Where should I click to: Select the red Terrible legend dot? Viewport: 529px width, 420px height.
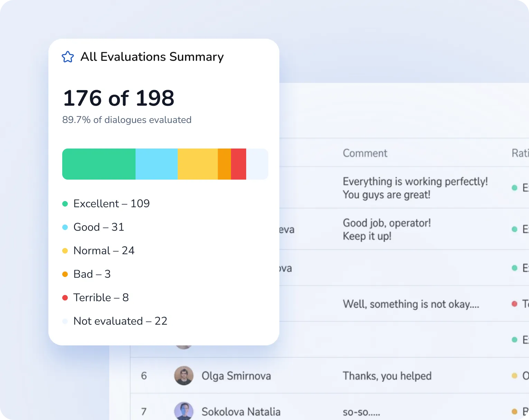(x=65, y=298)
